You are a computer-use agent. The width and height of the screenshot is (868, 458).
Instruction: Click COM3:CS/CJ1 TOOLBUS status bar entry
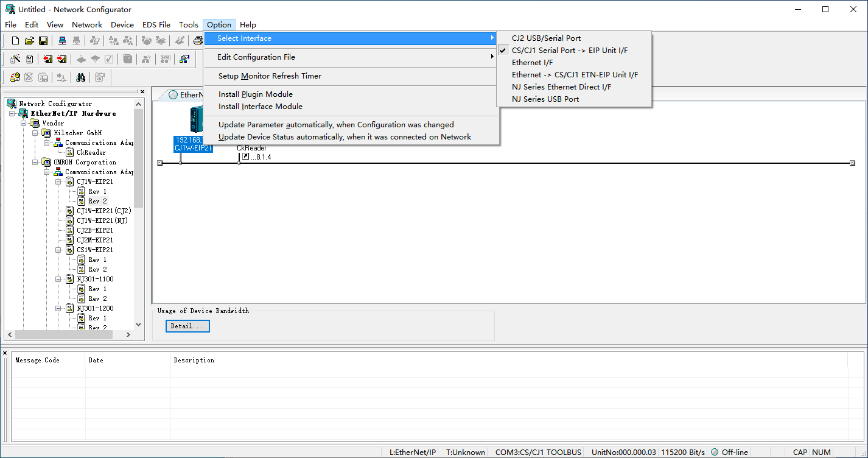(538, 452)
